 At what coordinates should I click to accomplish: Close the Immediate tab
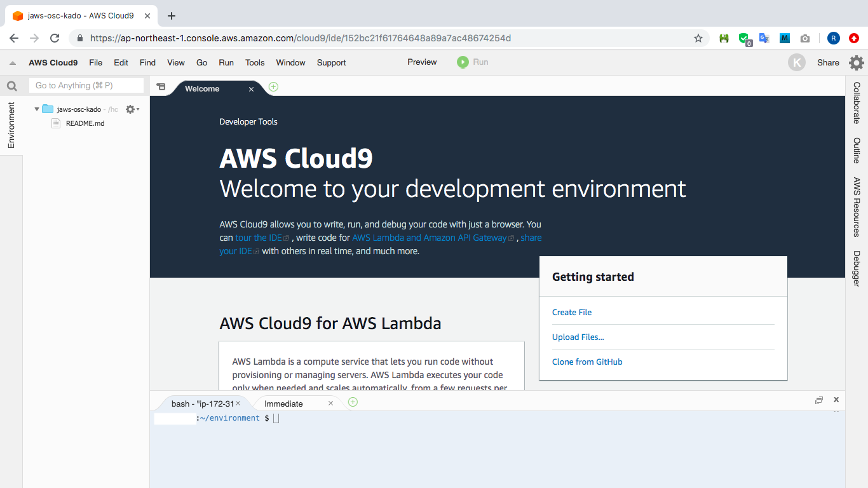point(330,403)
